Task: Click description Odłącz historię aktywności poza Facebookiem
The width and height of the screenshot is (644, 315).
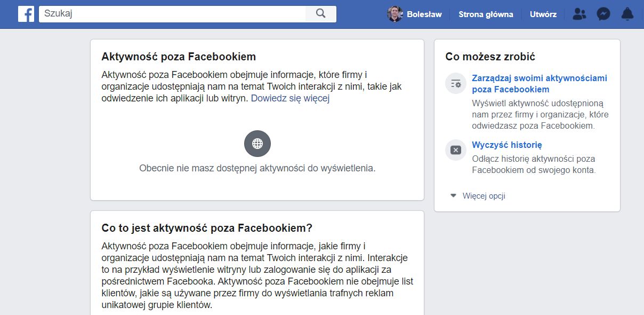Action: click(534, 164)
